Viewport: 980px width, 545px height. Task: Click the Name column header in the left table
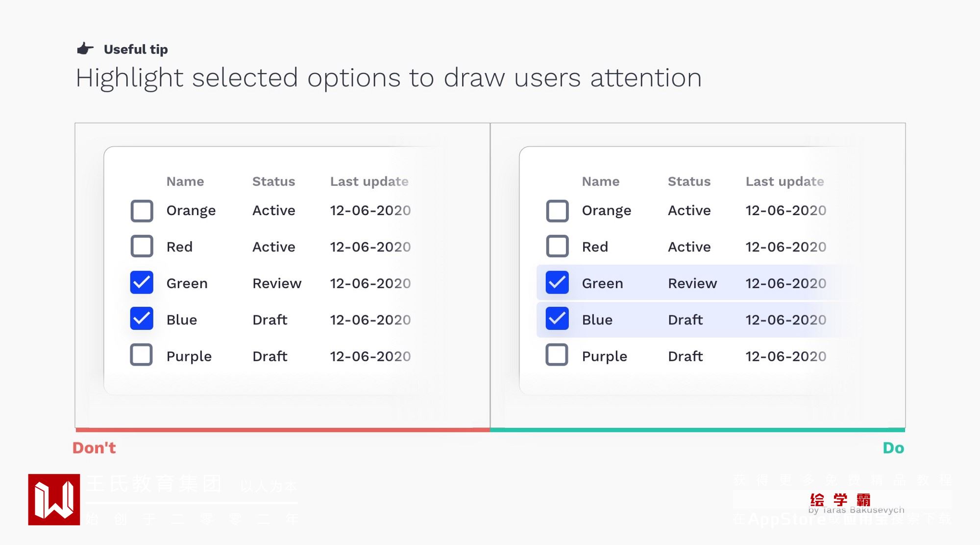185,181
